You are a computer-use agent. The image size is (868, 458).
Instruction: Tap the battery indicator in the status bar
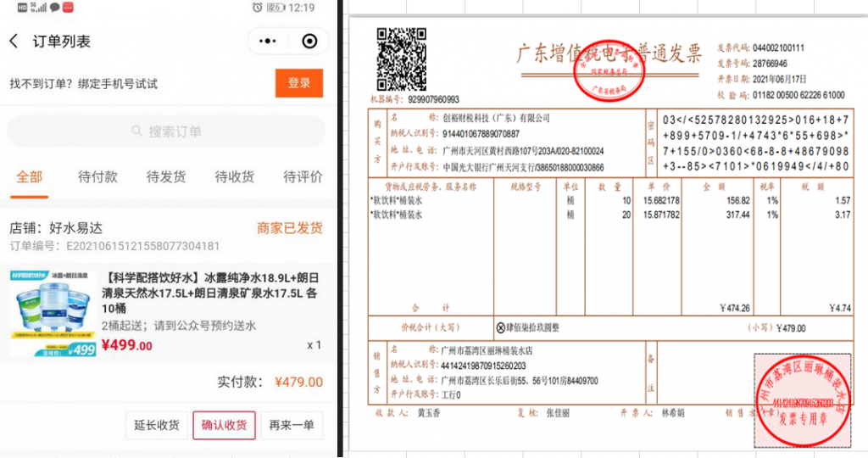(x=275, y=8)
